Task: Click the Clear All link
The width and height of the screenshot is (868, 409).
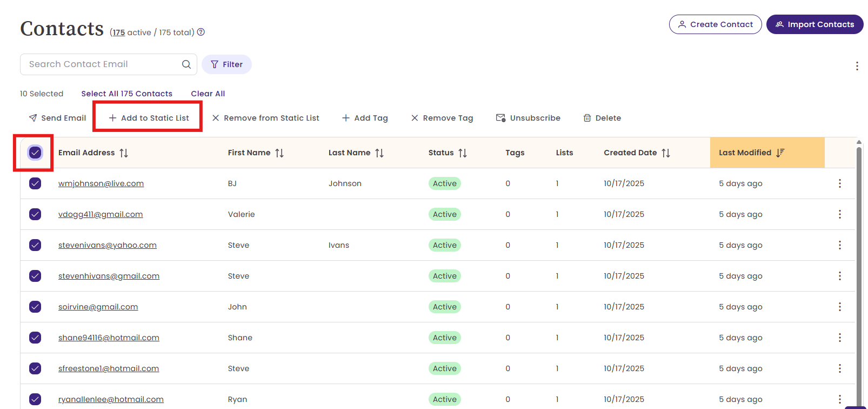Action: point(208,94)
